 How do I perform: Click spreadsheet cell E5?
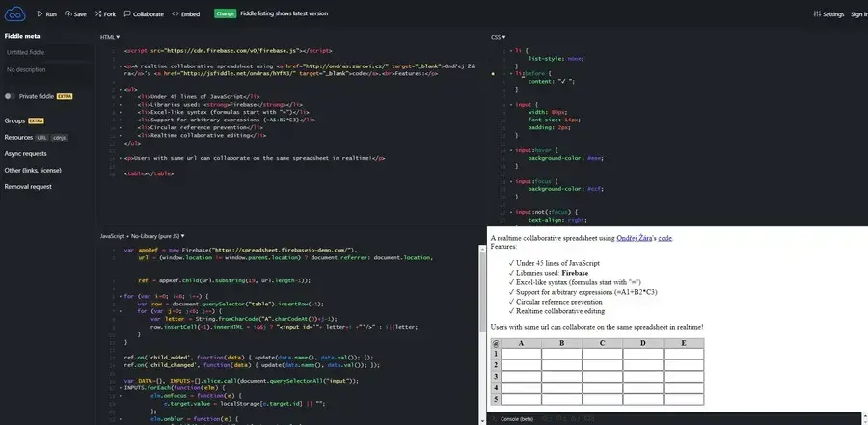pyautogui.click(x=684, y=400)
